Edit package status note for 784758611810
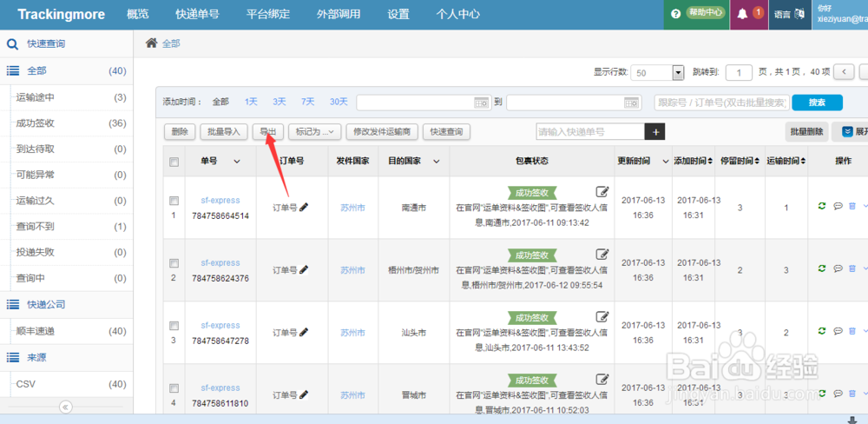Image resolution: width=868 pixels, height=424 pixels. point(602,380)
